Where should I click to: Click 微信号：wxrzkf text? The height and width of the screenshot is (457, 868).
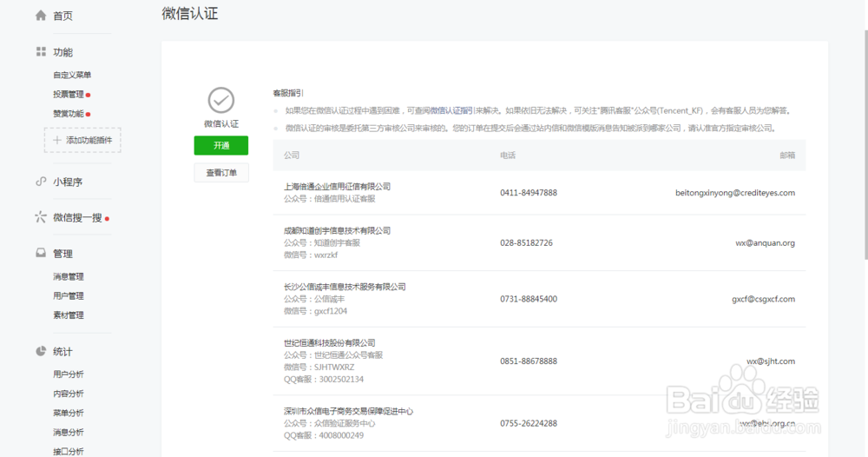point(311,255)
